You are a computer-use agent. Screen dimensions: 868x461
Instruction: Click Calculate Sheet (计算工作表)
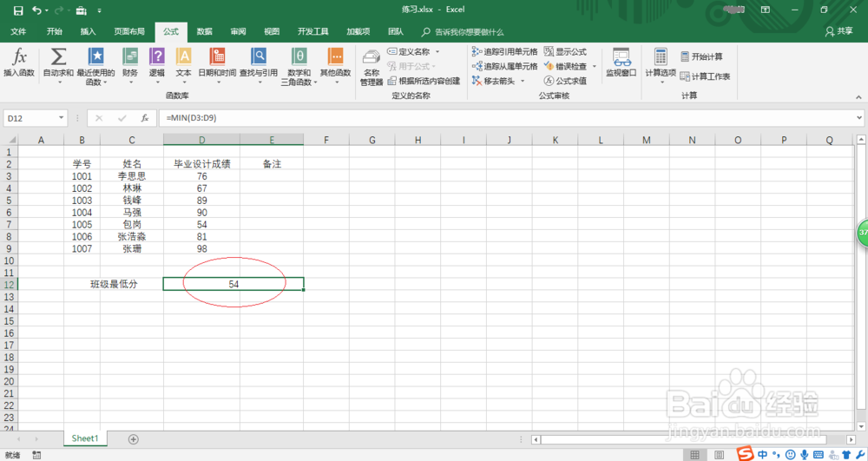[705, 76]
